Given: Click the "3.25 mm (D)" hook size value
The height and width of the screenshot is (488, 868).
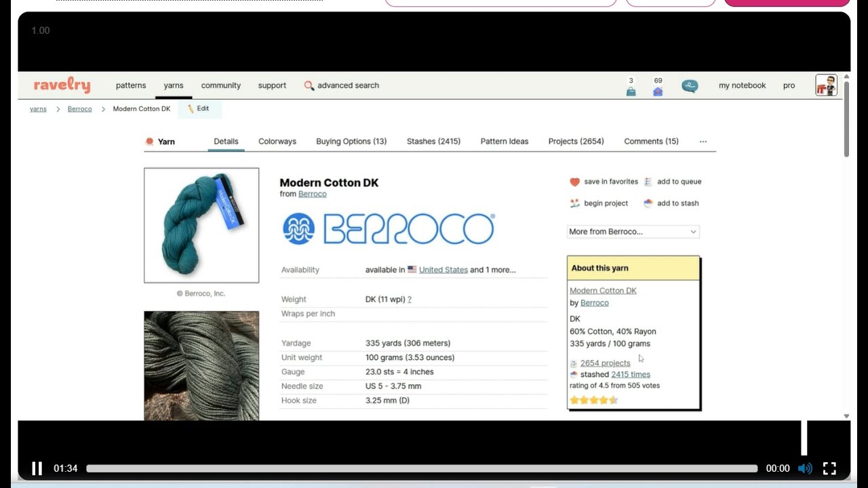Looking at the screenshot, I should (x=387, y=400).
